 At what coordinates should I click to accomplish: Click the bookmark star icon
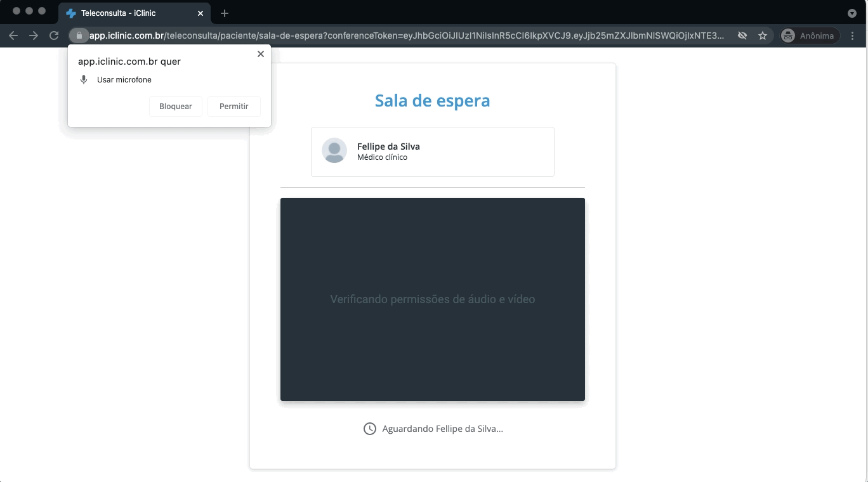tap(763, 36)
